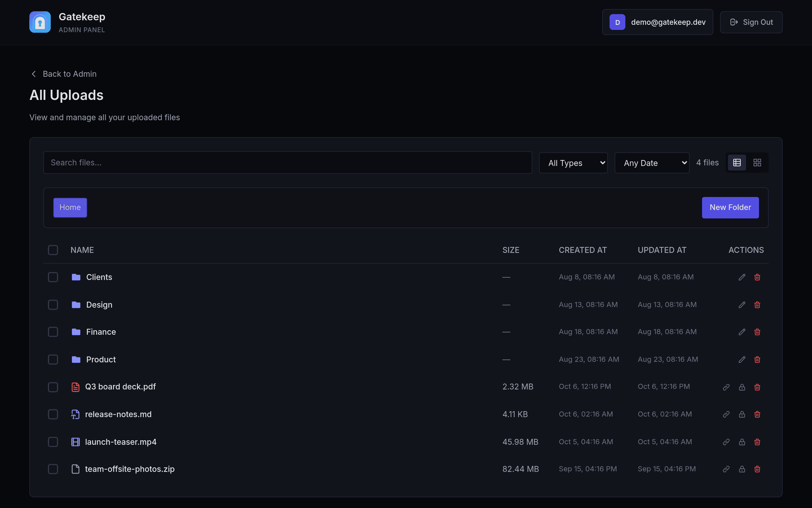Rename the Product folder
This screenshot has height=508, width=812.
point(742,360)
